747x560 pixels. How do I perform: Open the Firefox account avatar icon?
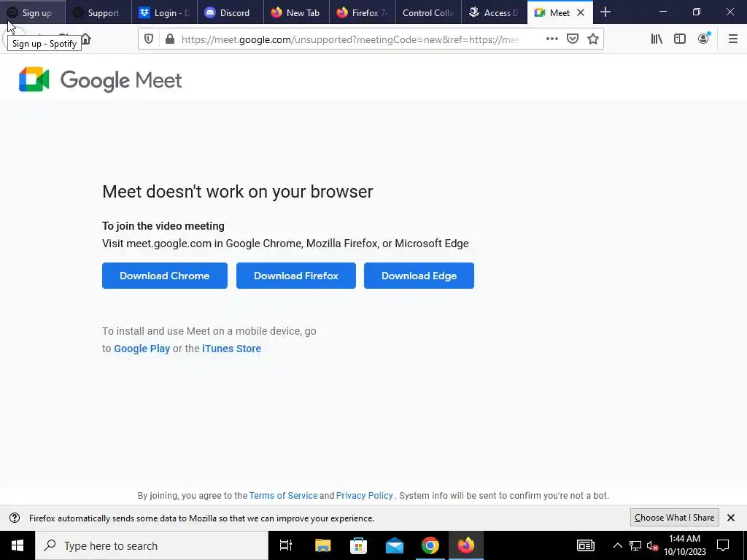[x=703, y=39]
